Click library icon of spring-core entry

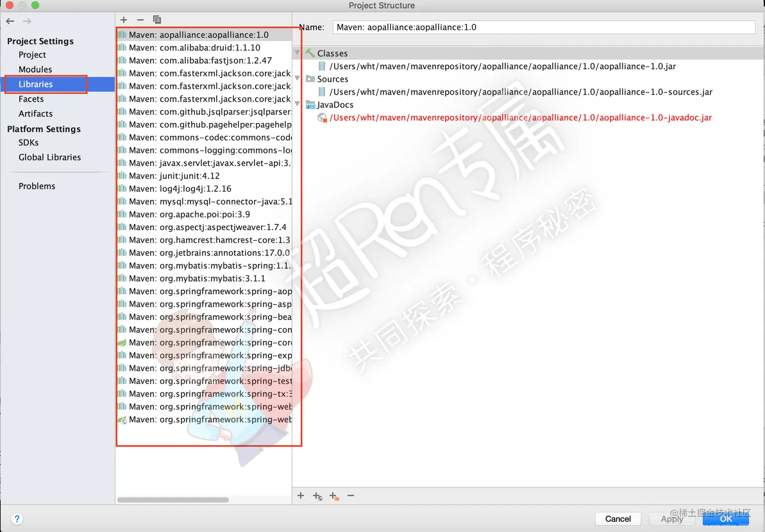122,343
